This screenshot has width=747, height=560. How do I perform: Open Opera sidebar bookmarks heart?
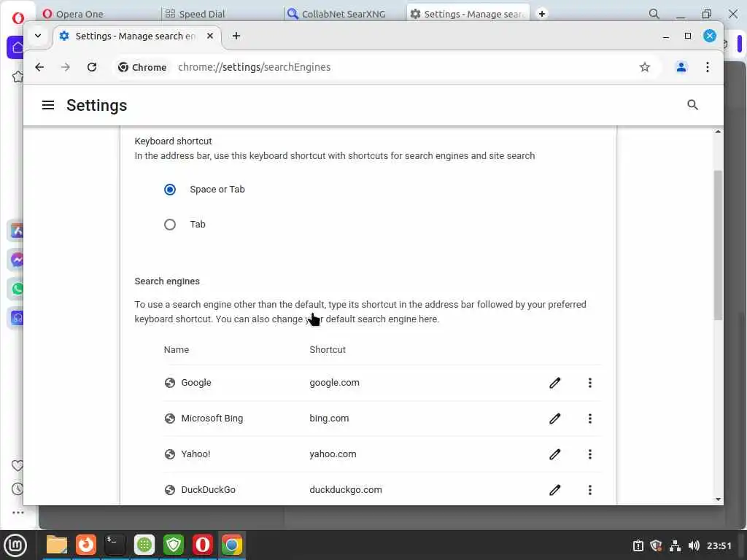18,466
